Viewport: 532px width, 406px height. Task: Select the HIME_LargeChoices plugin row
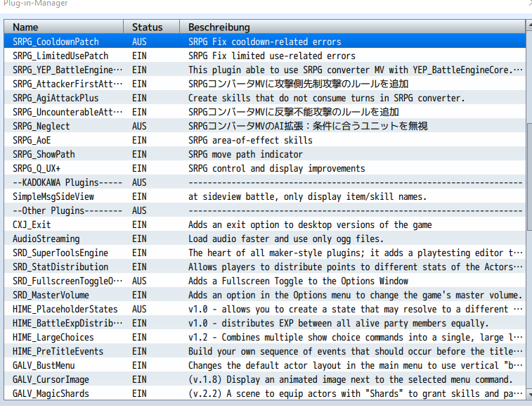265,338
